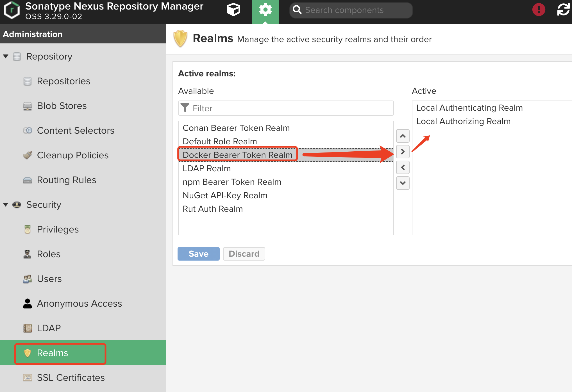
Task: Open Cleanup Policies
Action: pos(73,155)
